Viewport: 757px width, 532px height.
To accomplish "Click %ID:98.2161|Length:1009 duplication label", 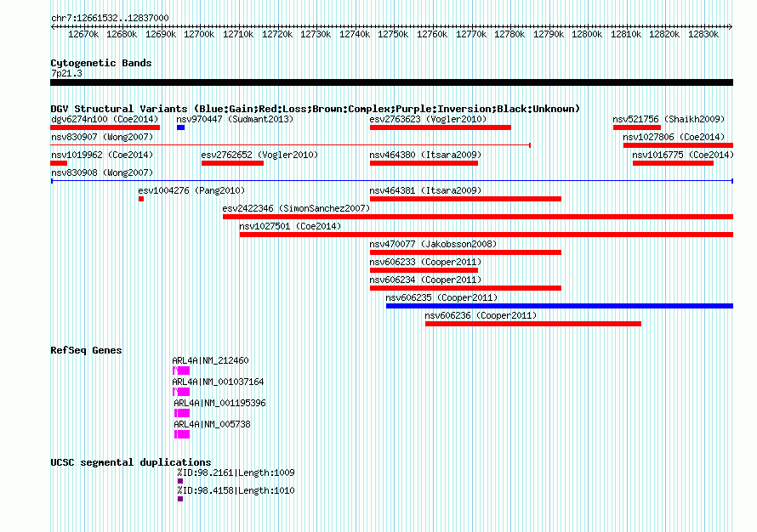I will point(236,473).
